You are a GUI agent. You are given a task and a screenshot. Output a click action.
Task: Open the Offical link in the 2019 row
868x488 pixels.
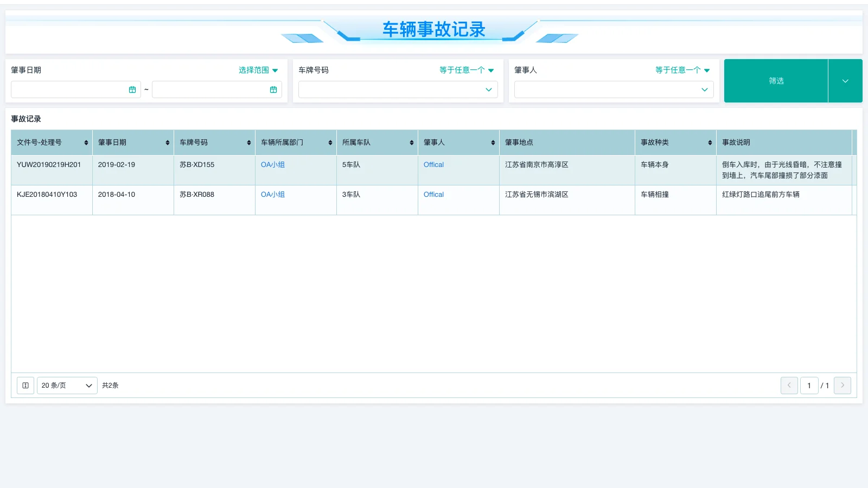433,164
